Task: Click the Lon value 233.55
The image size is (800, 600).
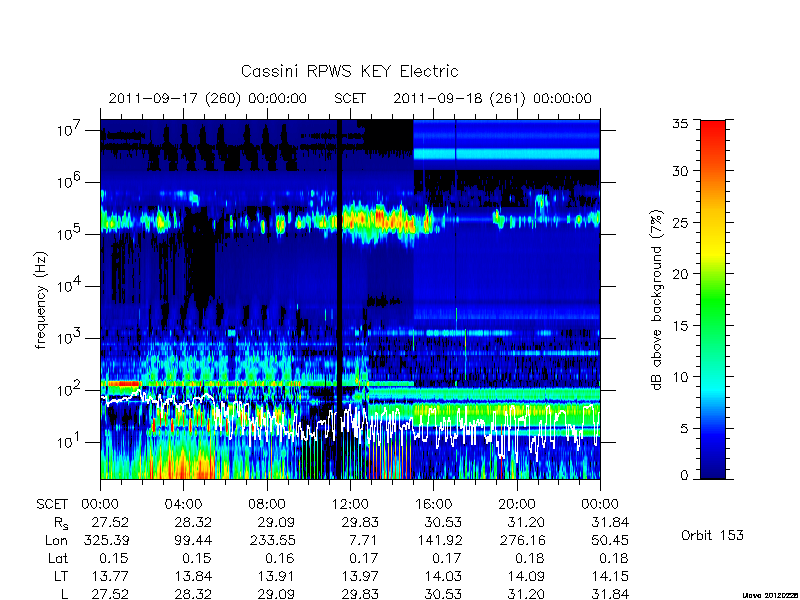Action: [272, 540]
